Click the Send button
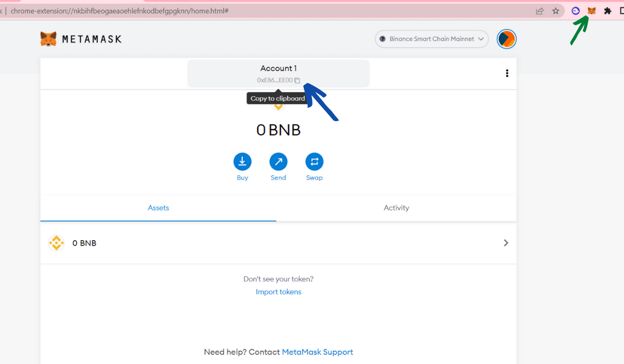624x364 pixels. click(278, 167)
